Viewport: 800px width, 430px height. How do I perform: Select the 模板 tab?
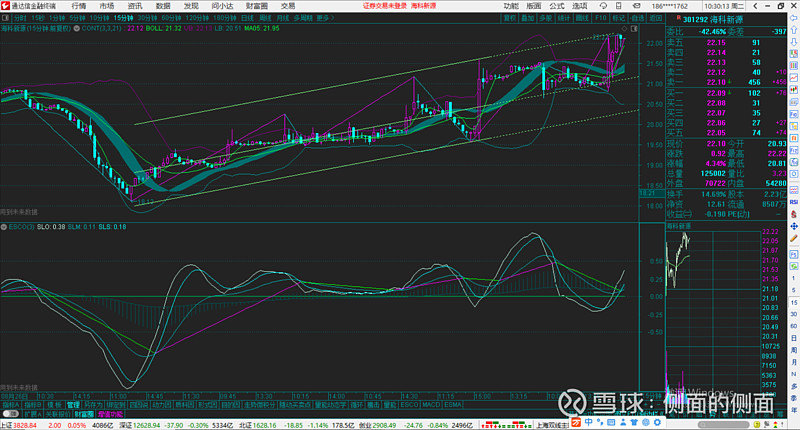pos(54,405)
